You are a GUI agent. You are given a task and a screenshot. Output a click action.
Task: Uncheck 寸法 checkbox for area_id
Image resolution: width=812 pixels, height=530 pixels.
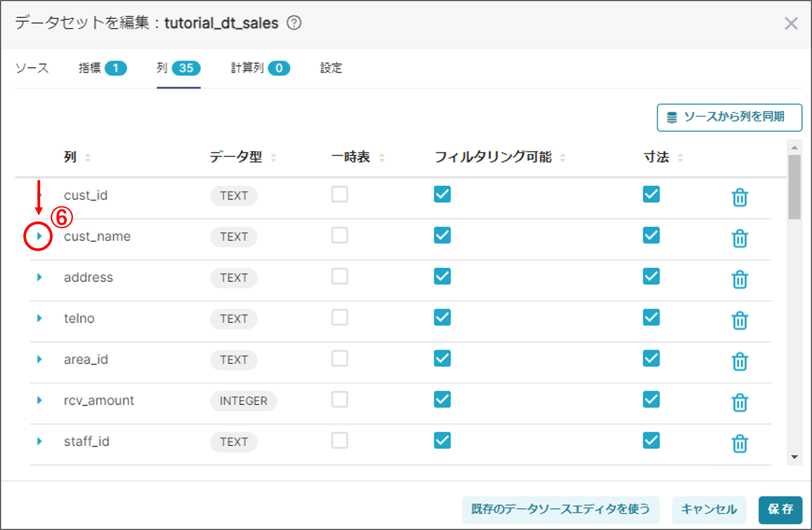click(x=651, y=358)
